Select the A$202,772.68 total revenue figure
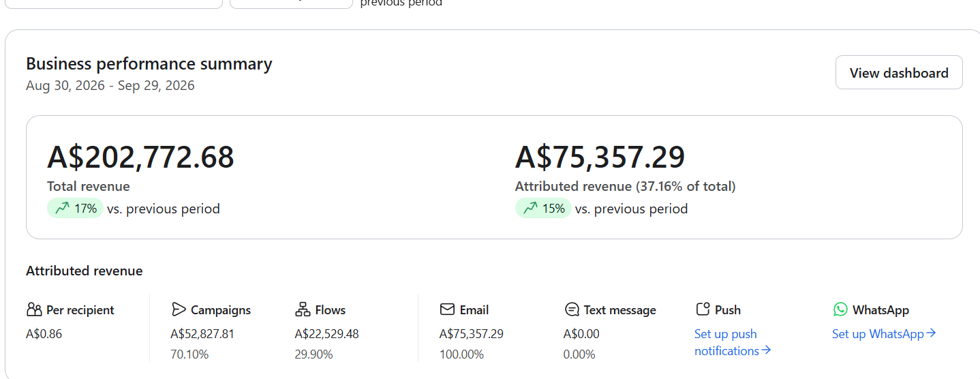980x379 pixels. point(140,157)
